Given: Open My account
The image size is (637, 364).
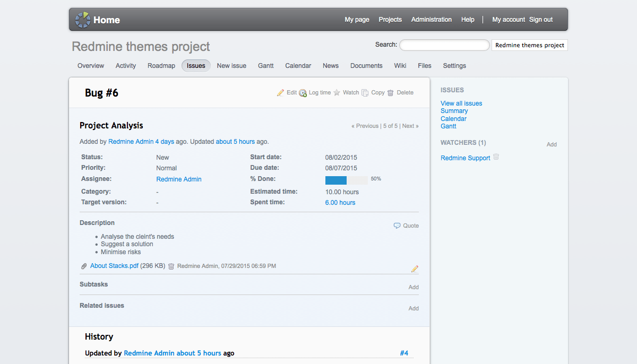Looking at the screenshot, I should [x=509, y=20].
